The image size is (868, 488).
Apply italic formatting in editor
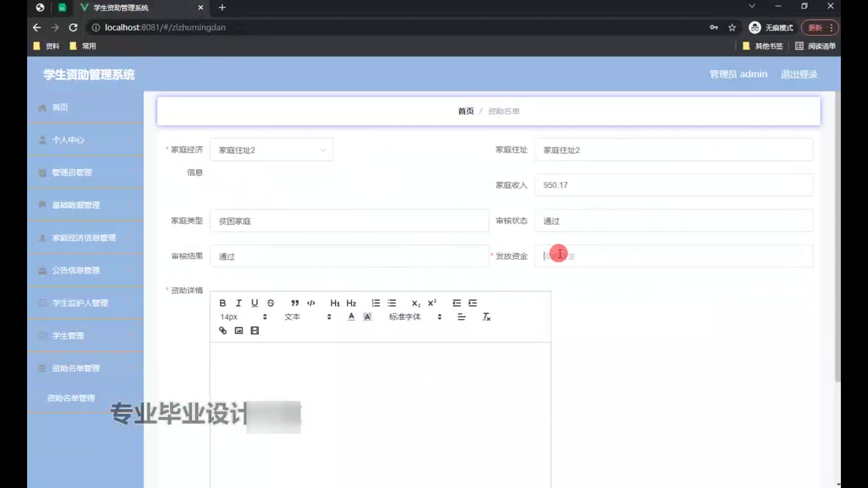[239, 303]
